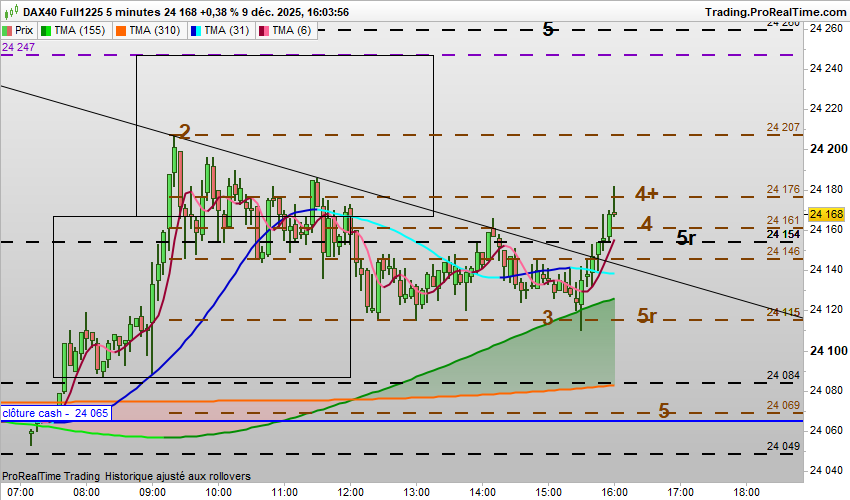Select the green TMA (155) legend swatch

point(46,30)
